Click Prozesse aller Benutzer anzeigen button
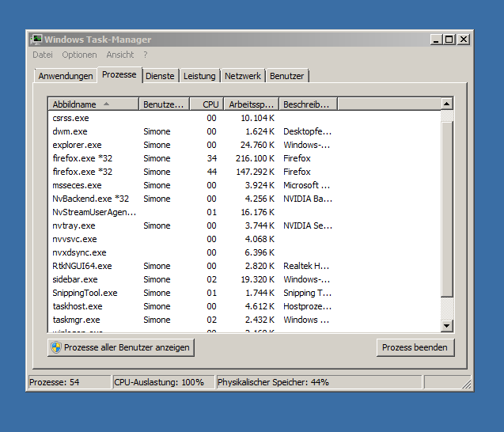This screenshot has width=504, height=432. tap(121, 347)
